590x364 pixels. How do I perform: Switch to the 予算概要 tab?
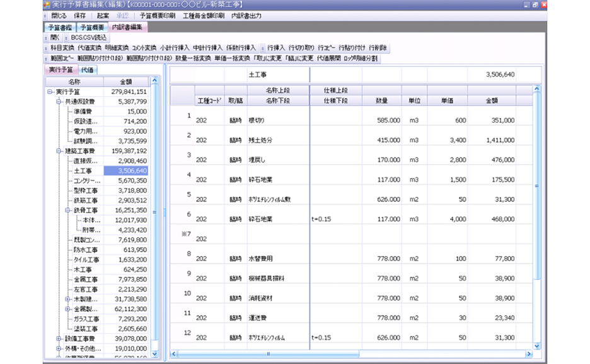[x=92, y=27]
